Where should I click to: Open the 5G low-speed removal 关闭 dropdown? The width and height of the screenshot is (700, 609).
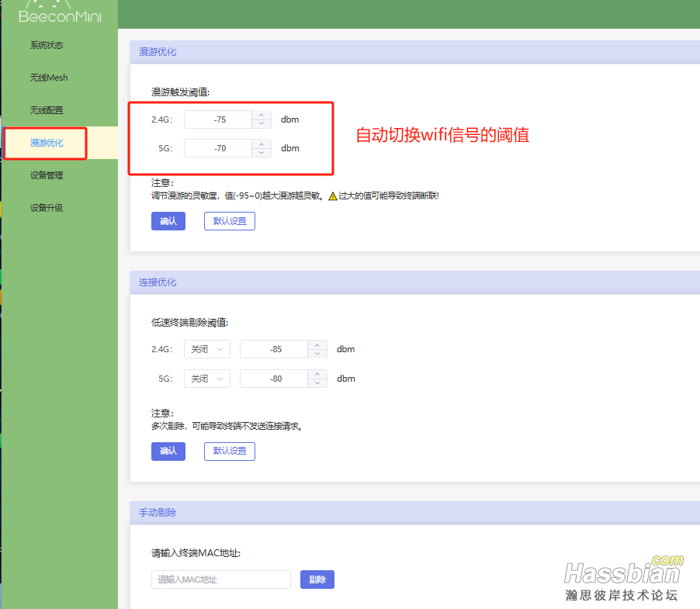point(207,379)
